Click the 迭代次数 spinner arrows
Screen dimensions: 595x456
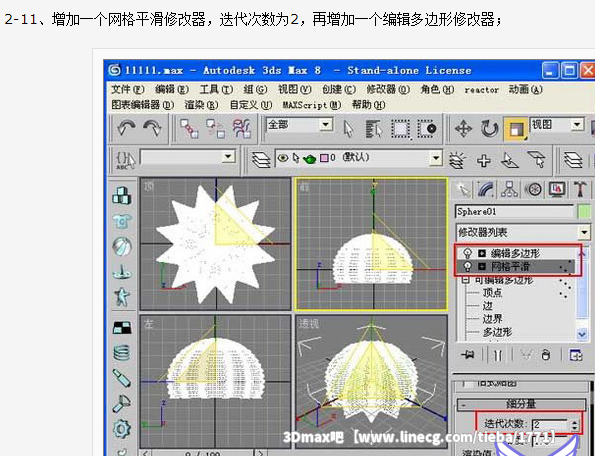point(575,425)
